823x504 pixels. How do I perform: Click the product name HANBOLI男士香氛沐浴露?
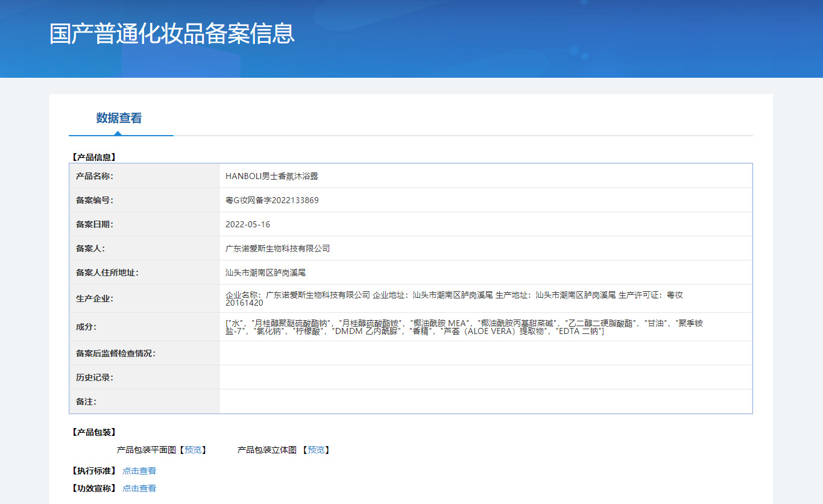pos(272,176)
